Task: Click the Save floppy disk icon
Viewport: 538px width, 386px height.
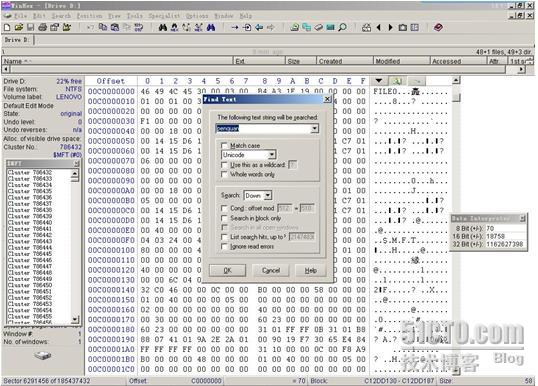Action: click(x=31, y=27)
